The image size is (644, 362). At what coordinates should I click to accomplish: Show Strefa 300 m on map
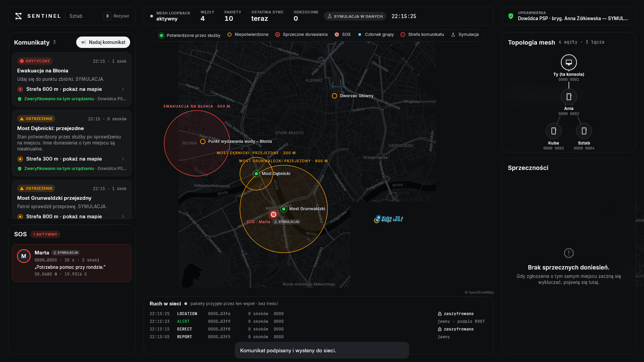(71, 159)
